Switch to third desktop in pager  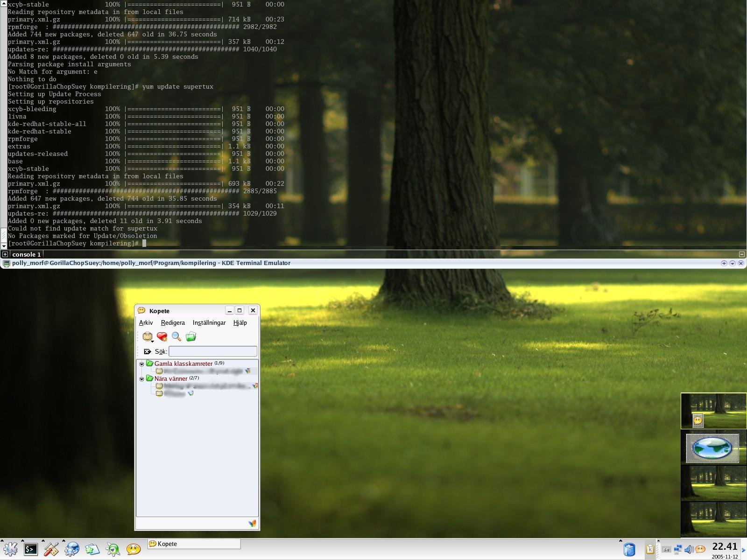[x=713, y=483]
